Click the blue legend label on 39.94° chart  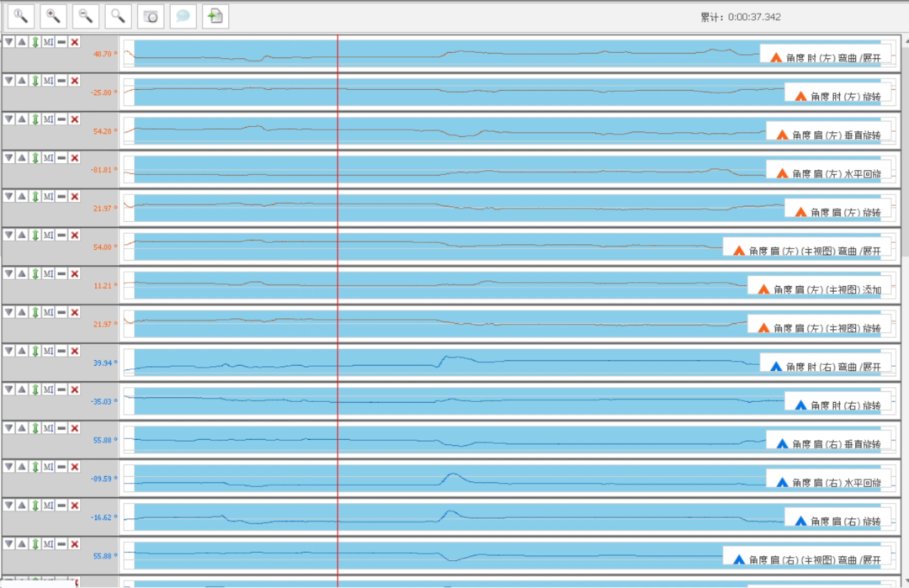click(x=825, y=367)
